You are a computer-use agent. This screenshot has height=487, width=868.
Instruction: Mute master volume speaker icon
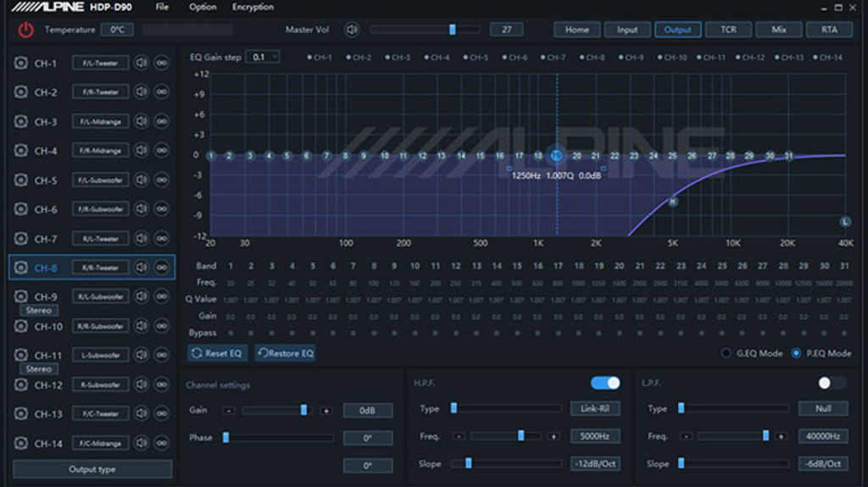pyautogui.click(x=352, y=30)
